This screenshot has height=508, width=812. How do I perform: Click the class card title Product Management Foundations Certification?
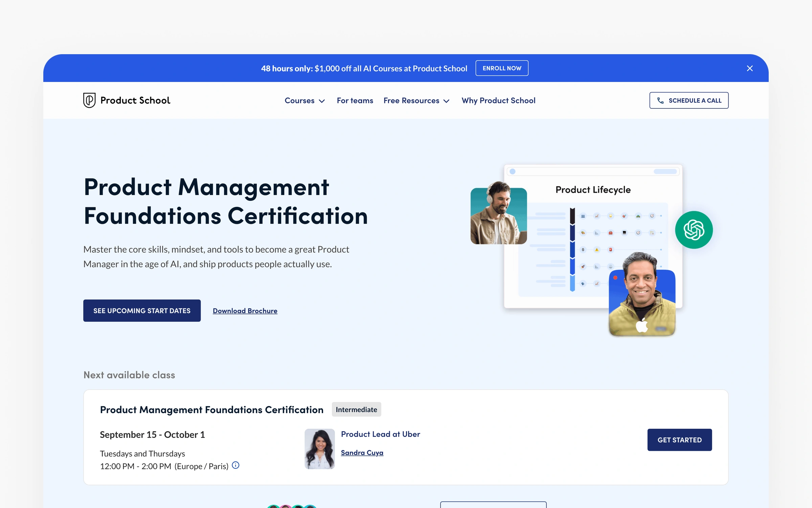212,410
